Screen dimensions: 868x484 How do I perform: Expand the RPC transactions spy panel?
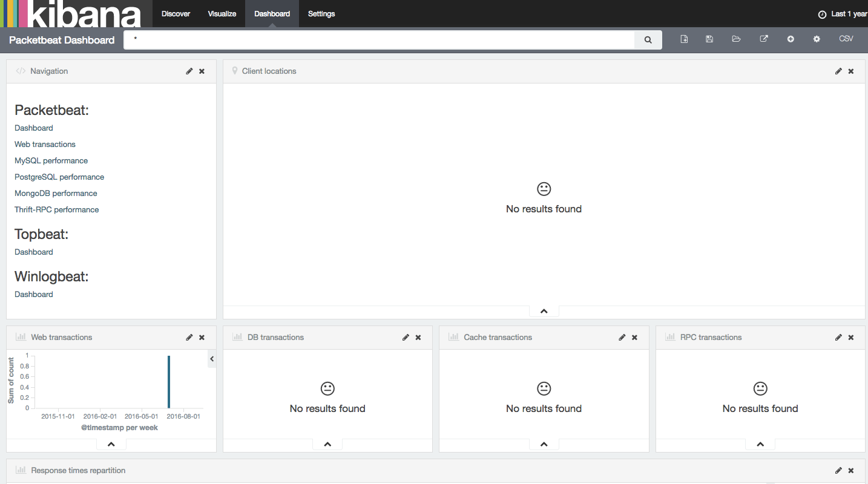(x=760, y=444)
